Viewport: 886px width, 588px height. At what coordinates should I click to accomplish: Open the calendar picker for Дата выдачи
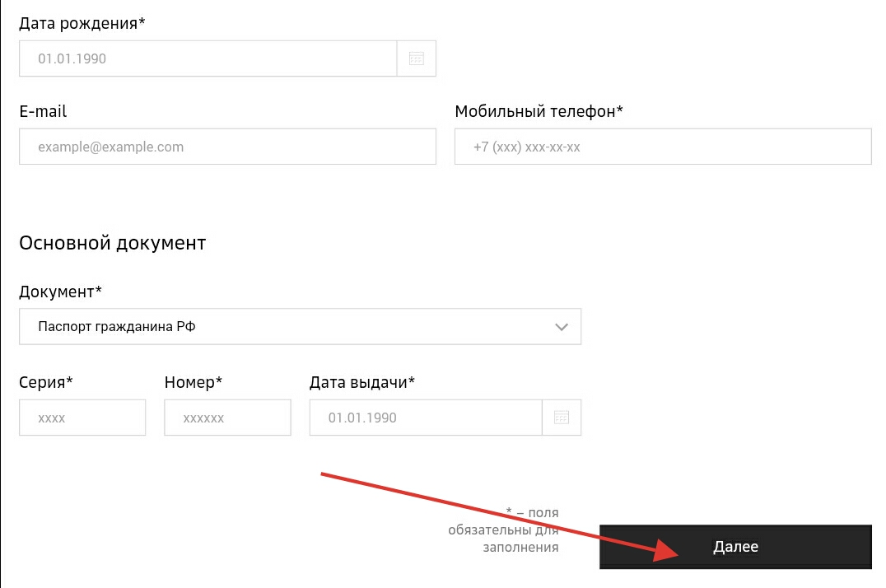(x=562, y=418)
